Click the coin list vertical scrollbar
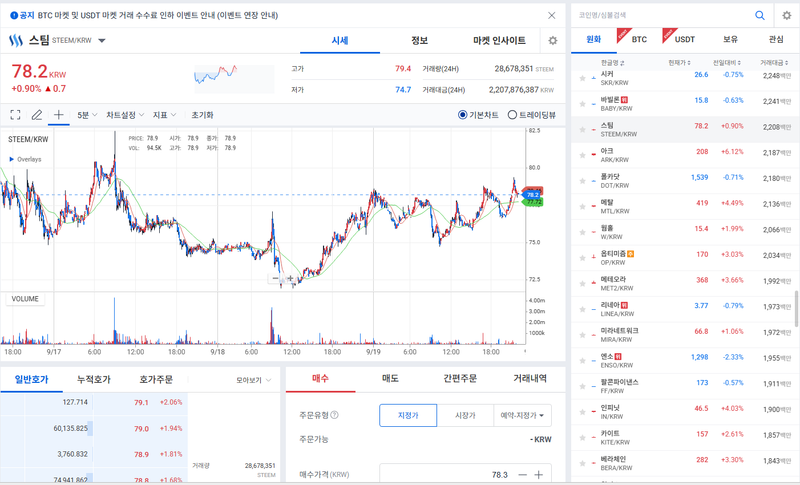This screenshot has width=800, height=485. (x=796, y=309)
